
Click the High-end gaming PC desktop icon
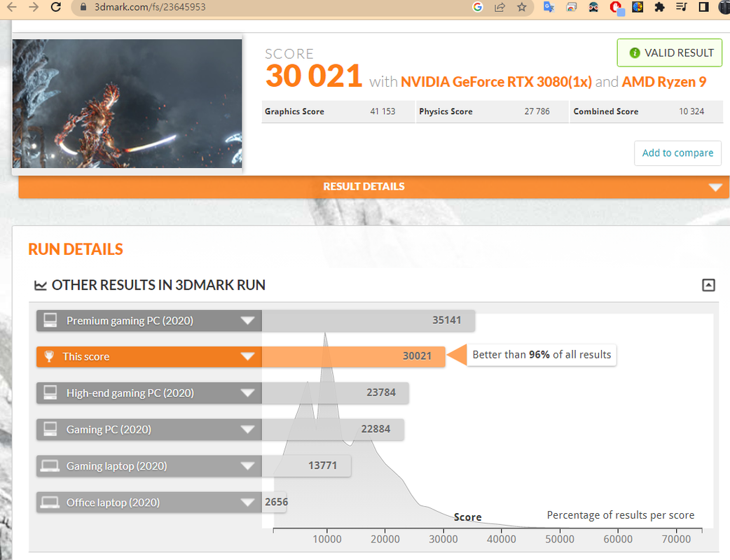[x=50, y=393]
